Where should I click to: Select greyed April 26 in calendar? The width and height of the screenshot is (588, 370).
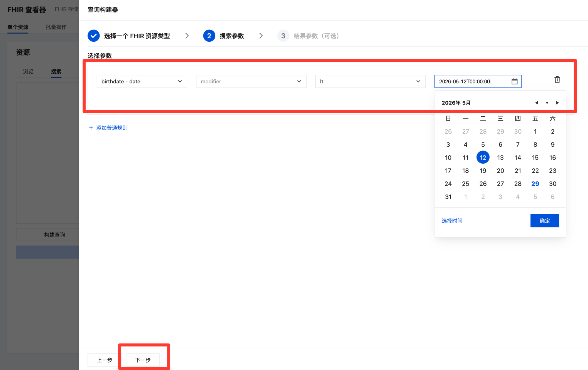448,131
